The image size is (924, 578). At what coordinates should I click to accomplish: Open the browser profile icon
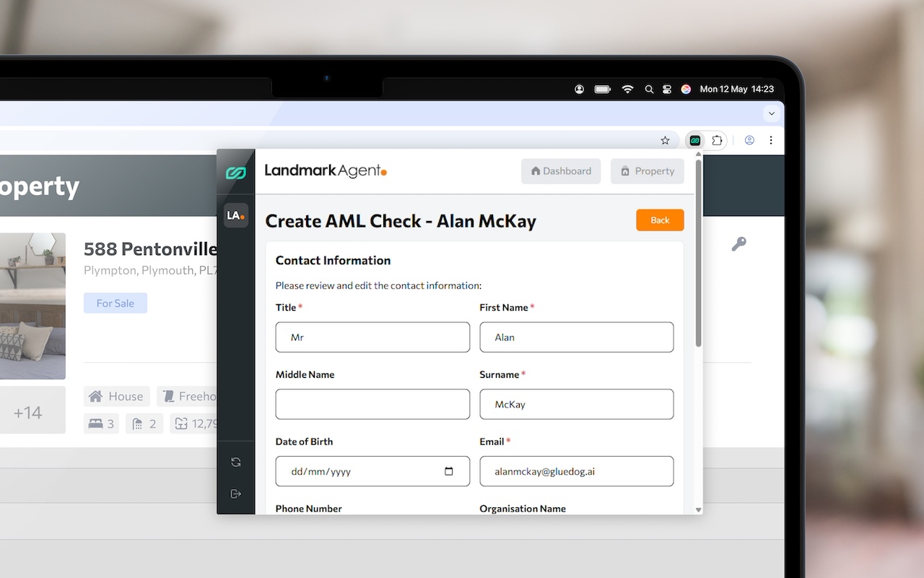click(749, 140)
